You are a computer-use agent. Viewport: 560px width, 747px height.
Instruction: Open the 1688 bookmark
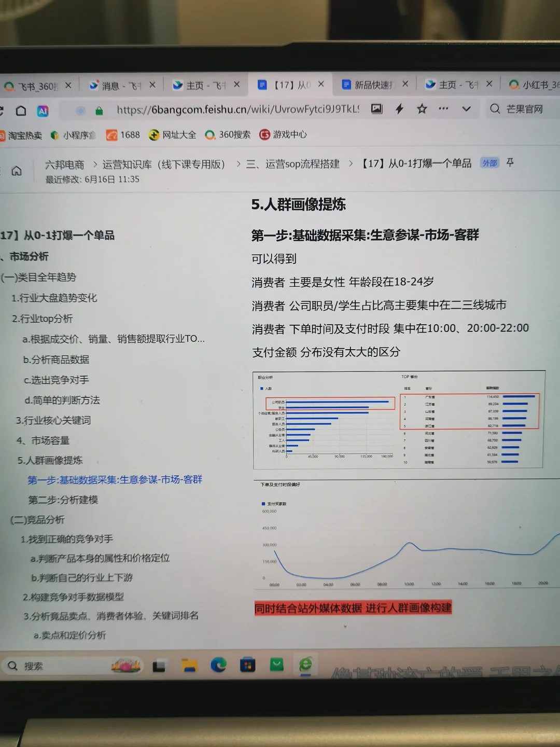click(123, 135)
